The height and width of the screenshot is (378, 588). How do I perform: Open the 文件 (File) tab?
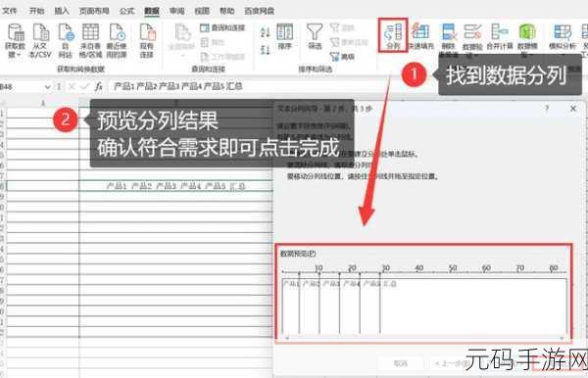coord(10,11)
